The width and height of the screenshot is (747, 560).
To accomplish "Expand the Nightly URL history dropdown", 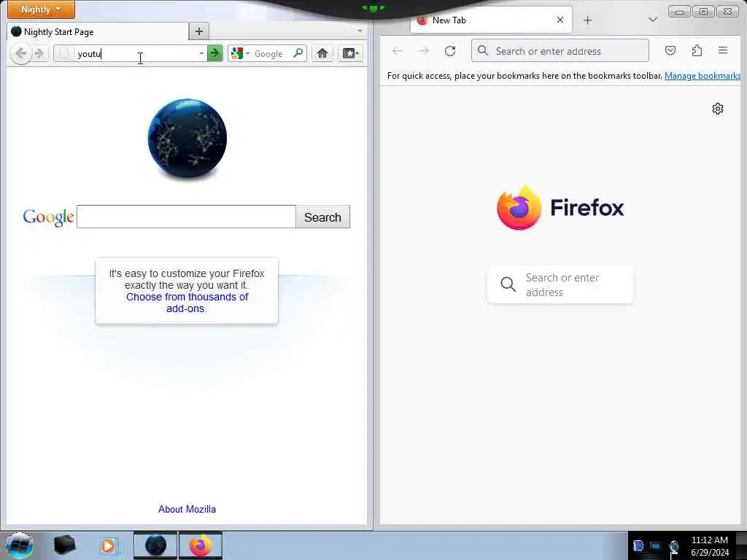I will tap(201, 53).
